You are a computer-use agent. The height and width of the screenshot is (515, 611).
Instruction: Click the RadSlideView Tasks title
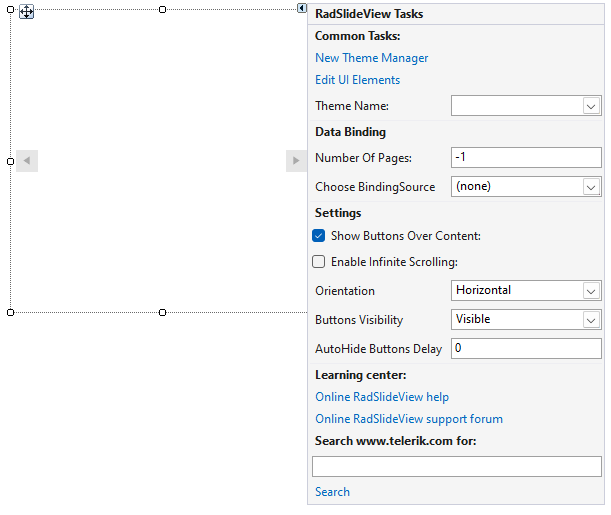click(x=369, y=14)
